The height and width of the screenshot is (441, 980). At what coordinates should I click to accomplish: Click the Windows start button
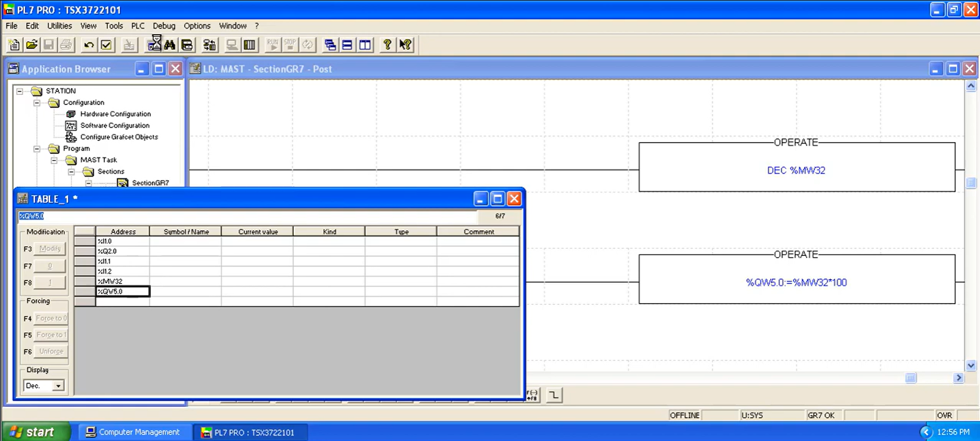pos(35,432)
